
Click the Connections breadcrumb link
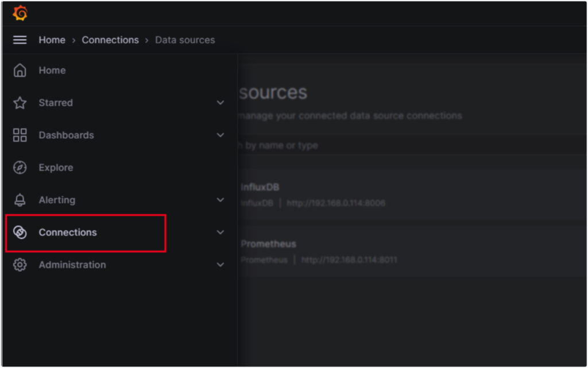pyautogui.click(x=110, y=40)
